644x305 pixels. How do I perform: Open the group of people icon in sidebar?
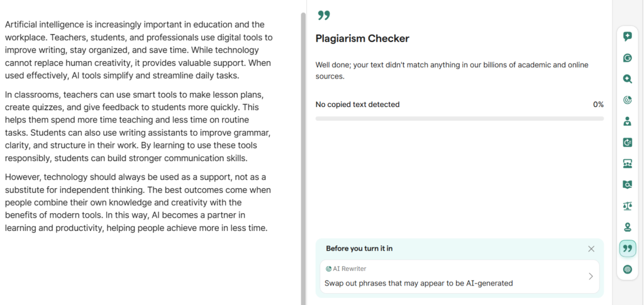coord(627,164)
